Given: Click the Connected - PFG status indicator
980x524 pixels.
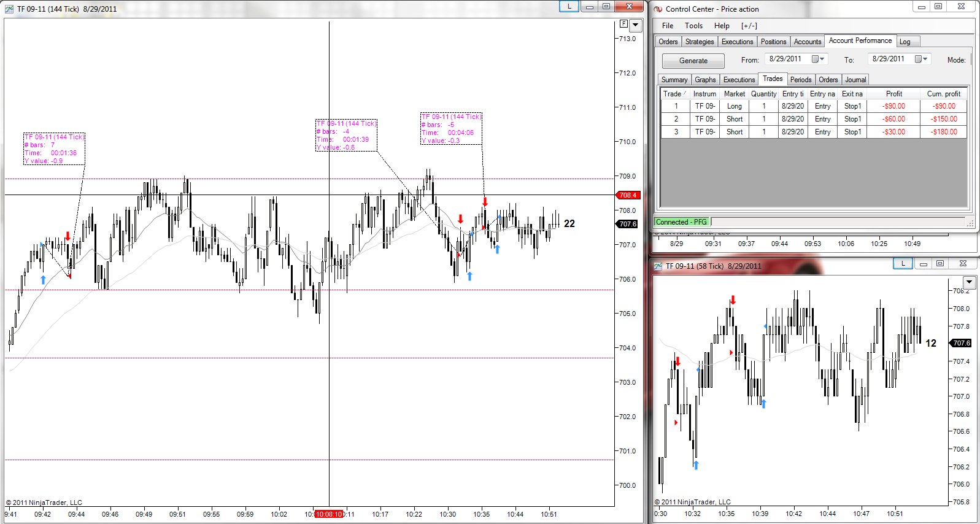Looking at the screenshot, I should click(682, 222).
